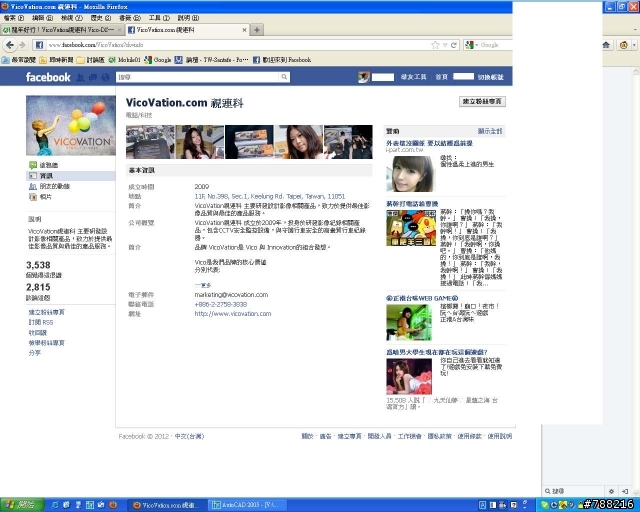Viewport: 640px width, 512px height.
Task: Launch Firefox from quick launch bar
Action: [113, 505]
